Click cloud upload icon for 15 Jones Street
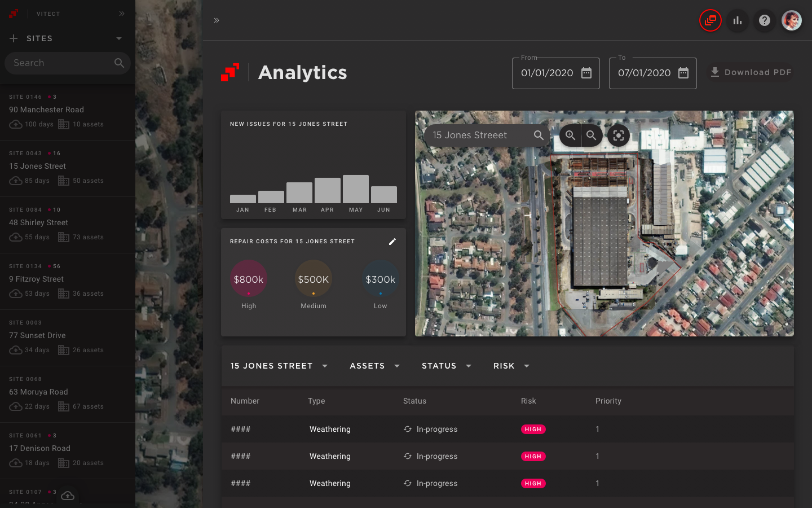812x508 pixels. pyautogui.click(x=16, y=181)
